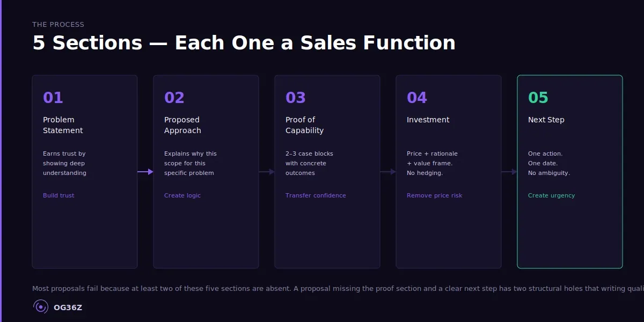The height and width of the screenshot is (322, 644).
Task: Click the green 05 step number
Action: [x=538, y=98]
